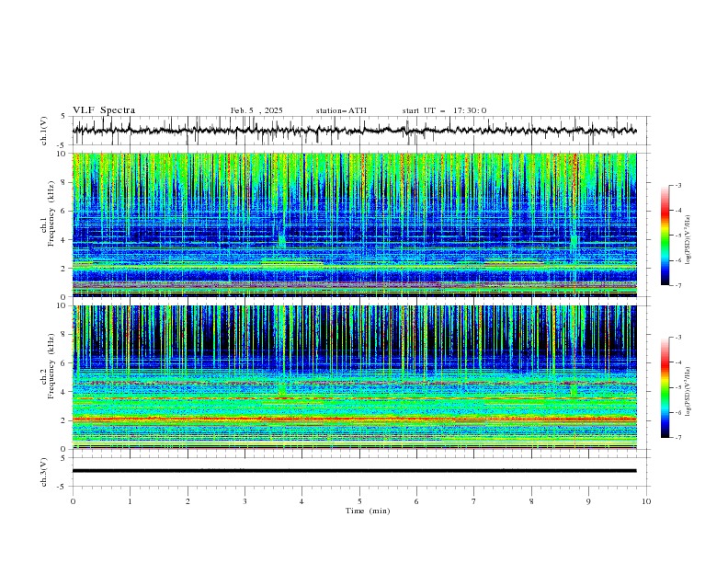Click the "ch.1(V)" waveform axis label

[44, 131]
